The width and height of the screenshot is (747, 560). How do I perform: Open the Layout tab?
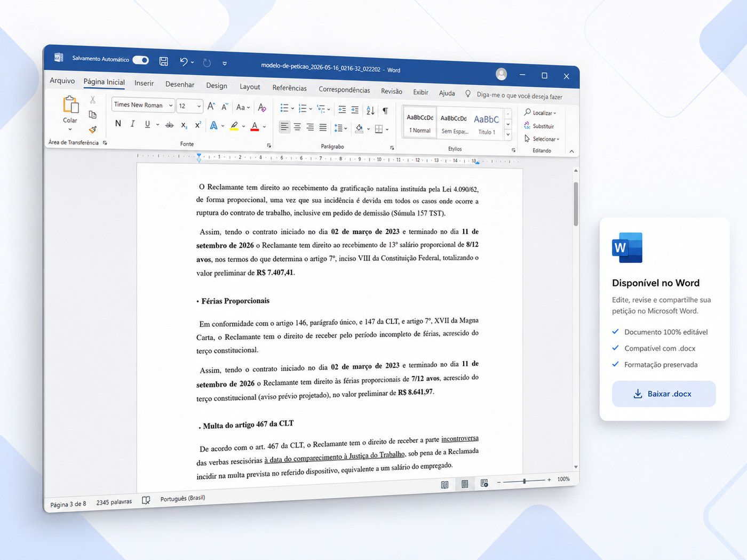[x=250, y=87]
